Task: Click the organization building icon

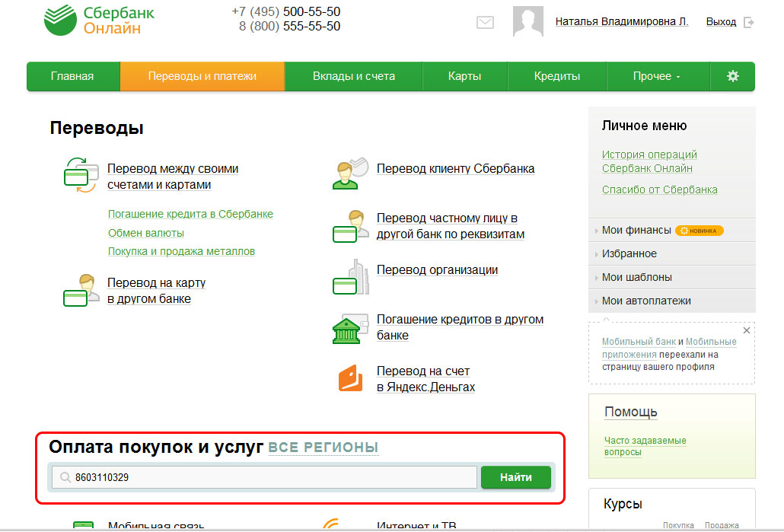Action: point(350,278)
